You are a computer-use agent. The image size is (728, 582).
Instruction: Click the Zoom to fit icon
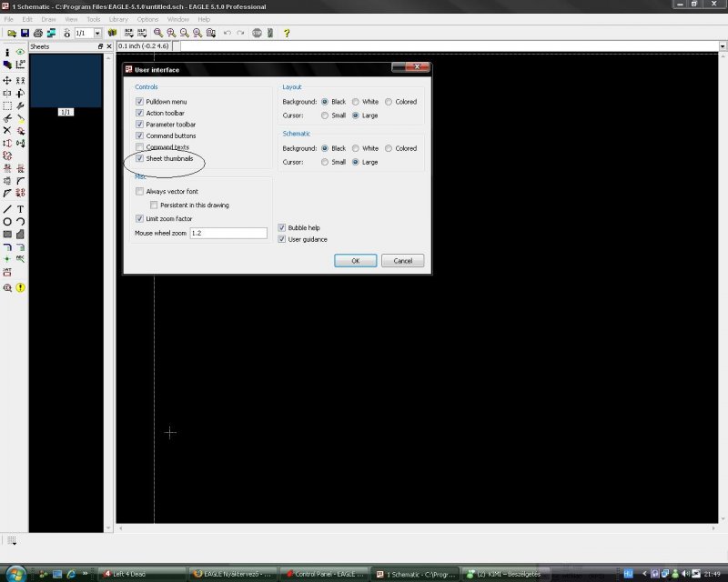[158, 33]
